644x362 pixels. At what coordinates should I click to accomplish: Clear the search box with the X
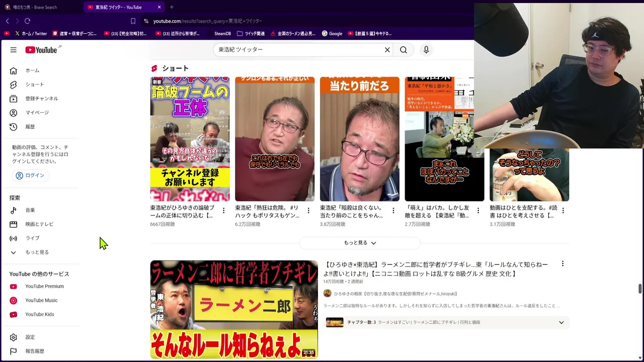coord(387,50)
